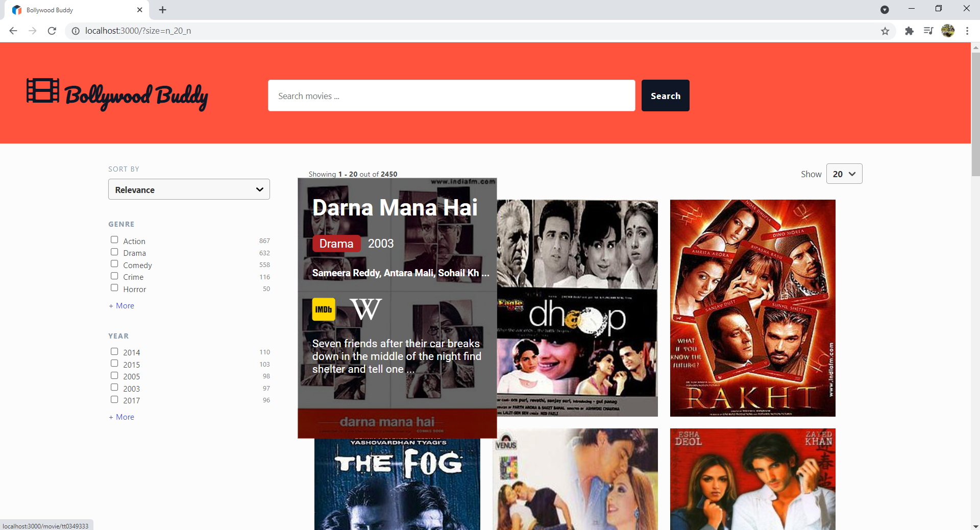View site information icon
The width and height of the screenshot is (980, 530).
pyautogui.click(x=76, y=31)
